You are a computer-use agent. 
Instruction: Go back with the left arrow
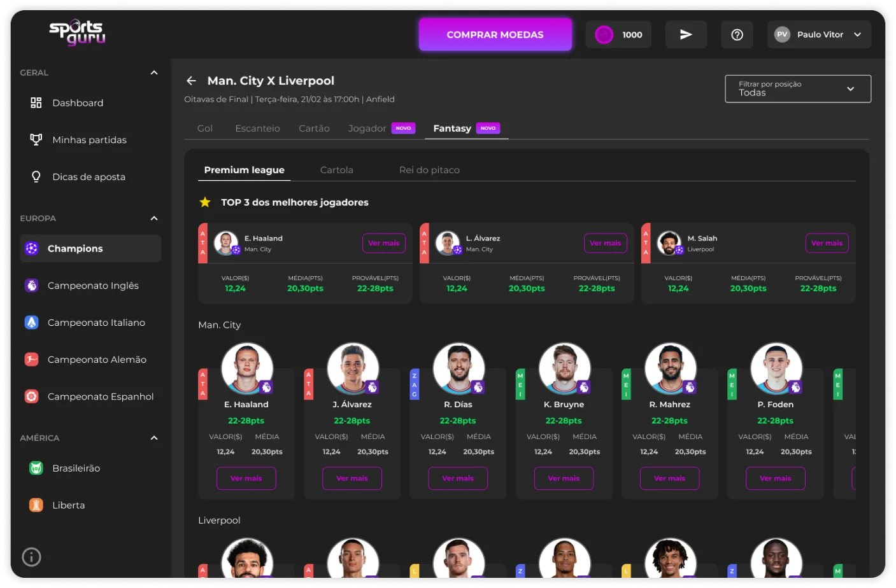click(191, 81)
